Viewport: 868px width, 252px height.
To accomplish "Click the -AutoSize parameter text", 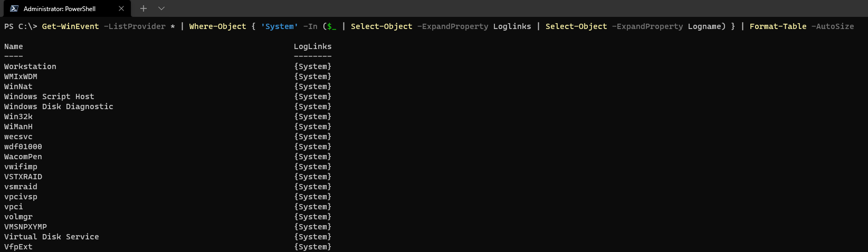I will pyautogui.click(x=833, y=26).
